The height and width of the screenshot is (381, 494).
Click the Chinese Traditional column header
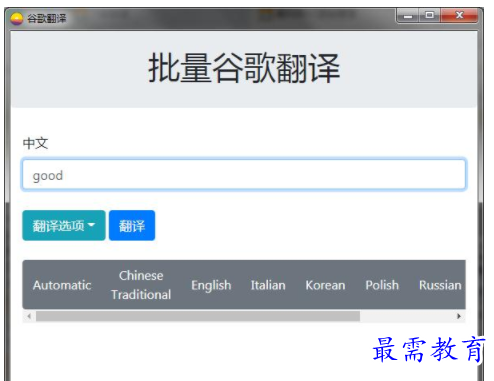tap(141, 285)
